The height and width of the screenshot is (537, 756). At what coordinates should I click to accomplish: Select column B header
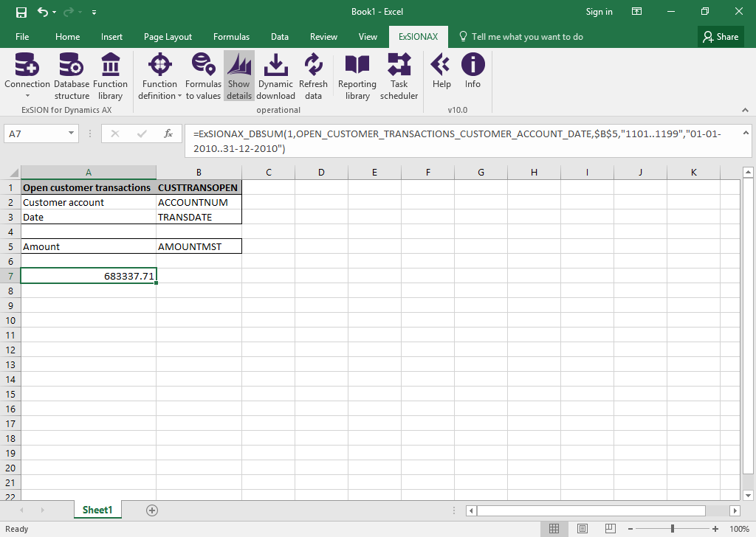(199, 173)
